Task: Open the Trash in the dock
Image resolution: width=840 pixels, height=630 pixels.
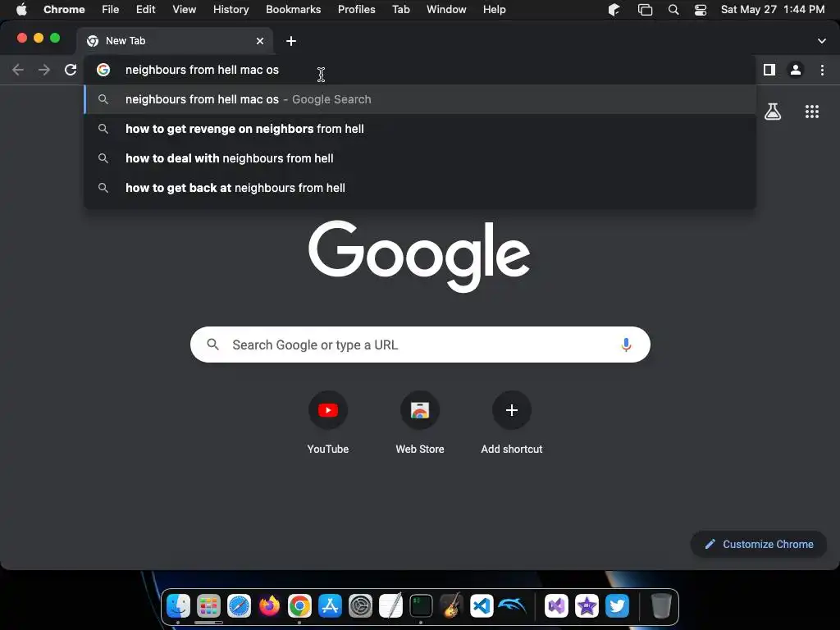Action: tap(661, 606)
